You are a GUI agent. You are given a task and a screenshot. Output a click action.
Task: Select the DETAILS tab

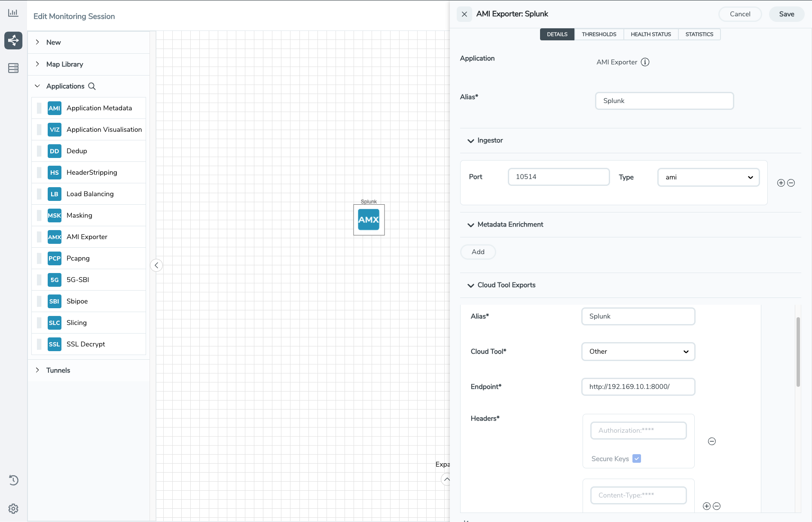click(x=557, y=34)
